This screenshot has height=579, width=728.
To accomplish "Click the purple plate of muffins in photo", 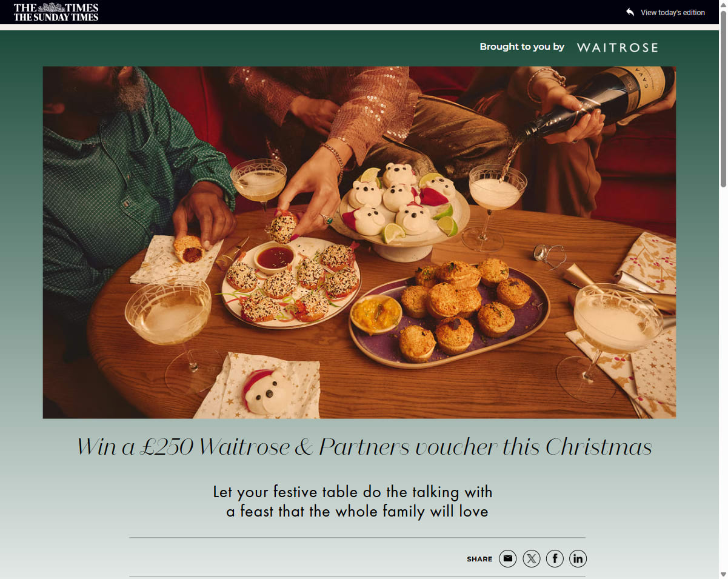I will 449,316.
